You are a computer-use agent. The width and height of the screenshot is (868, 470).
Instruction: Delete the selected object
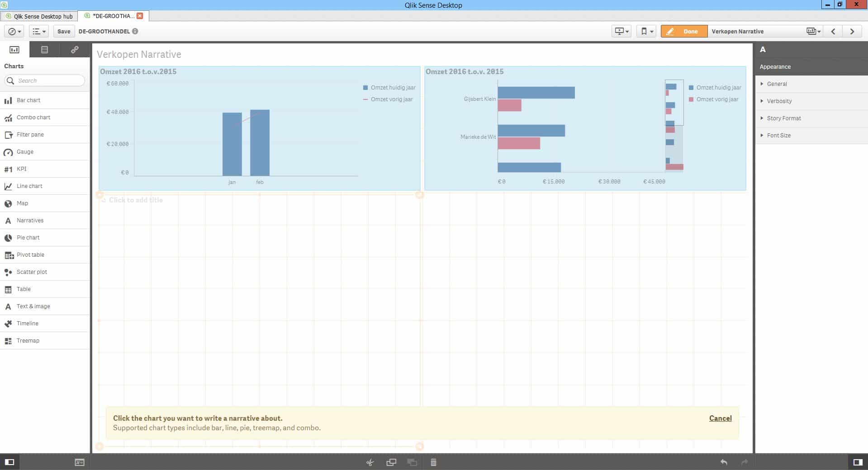tap(433, 462)
